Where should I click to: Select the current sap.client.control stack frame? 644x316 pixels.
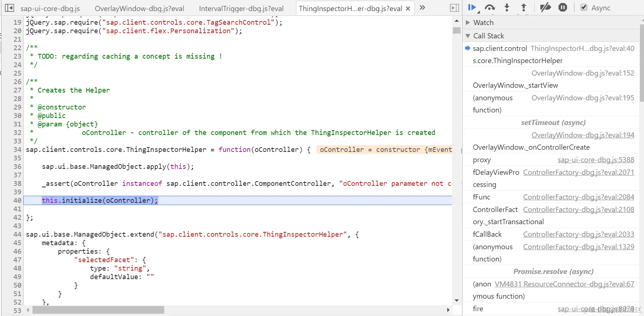[x=551, y=54]
